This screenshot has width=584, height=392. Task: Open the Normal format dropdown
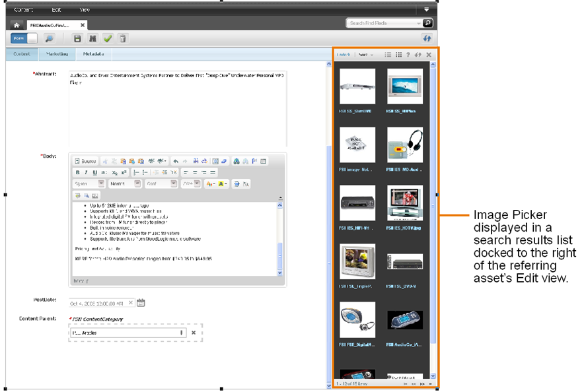tap(125, 183)
